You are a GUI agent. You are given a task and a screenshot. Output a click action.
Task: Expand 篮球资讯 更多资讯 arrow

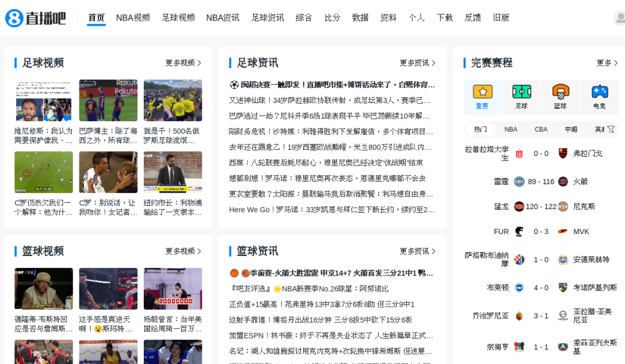tap(434, 251)
